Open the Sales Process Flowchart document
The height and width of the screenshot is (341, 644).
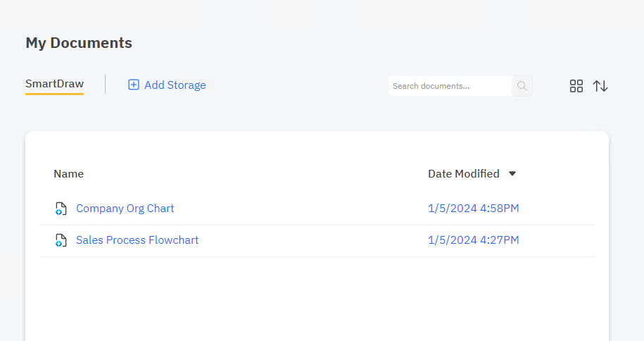137,240
